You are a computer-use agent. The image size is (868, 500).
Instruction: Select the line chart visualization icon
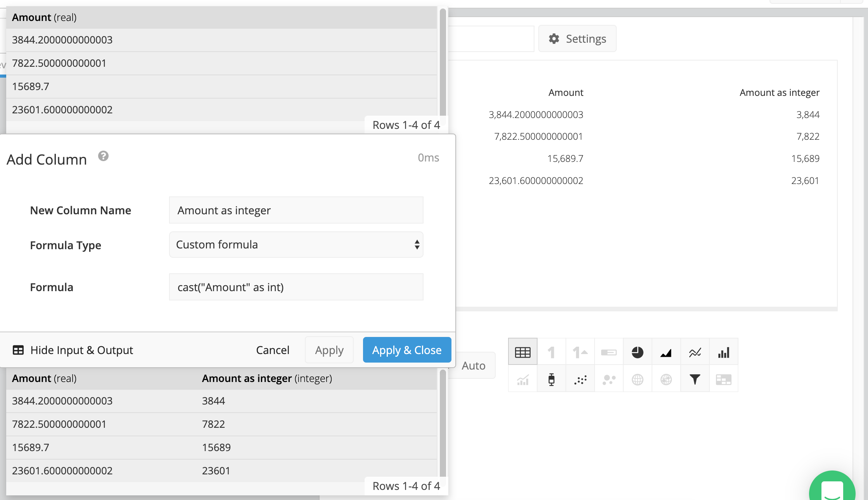click(694, 352)
